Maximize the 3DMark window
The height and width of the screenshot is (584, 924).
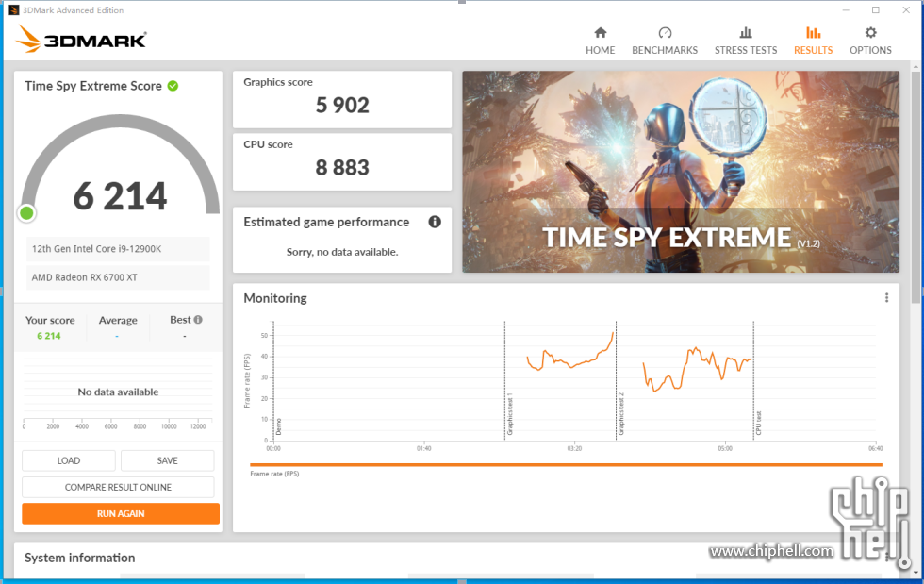pos(876,10)
